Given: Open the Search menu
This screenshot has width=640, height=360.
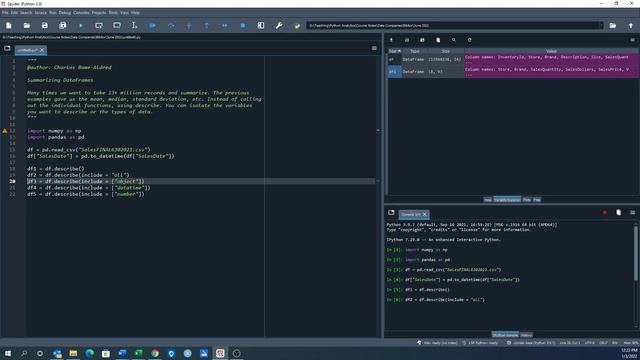Looking at the screenshot, I should [26, 13].
